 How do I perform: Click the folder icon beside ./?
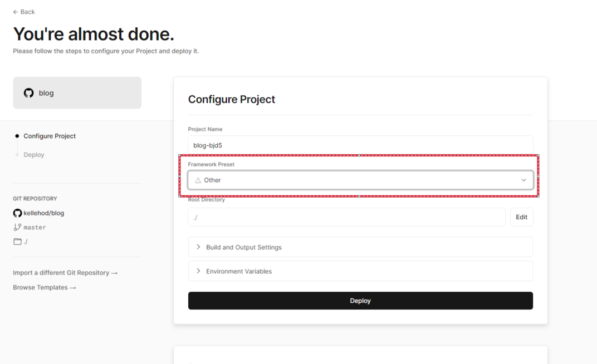[x=17, y=242]
